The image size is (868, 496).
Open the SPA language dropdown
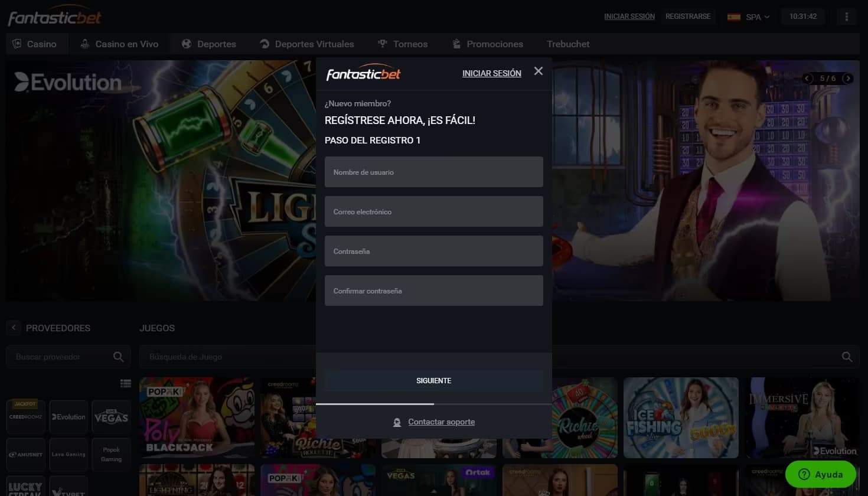click(x=749, y=17)
